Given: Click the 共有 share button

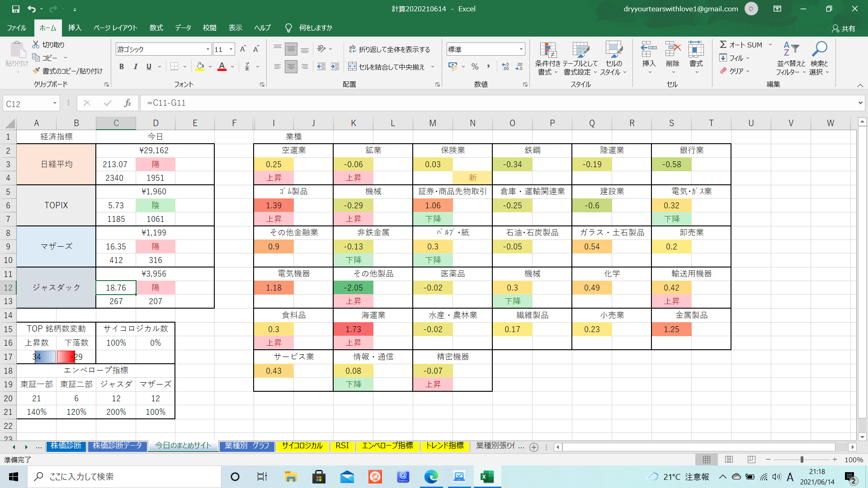Looking at the screenshot, I should 844,28.
